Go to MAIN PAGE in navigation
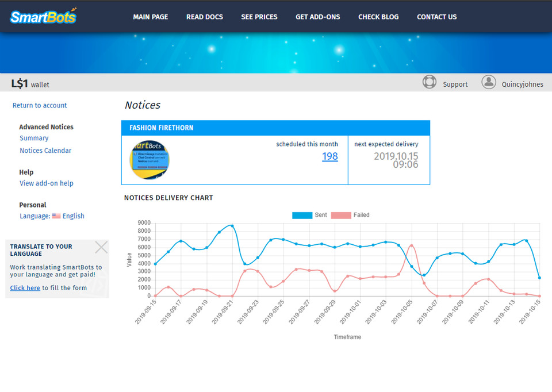This screenshot has height=392, width=552. click(x=150, y=17)
